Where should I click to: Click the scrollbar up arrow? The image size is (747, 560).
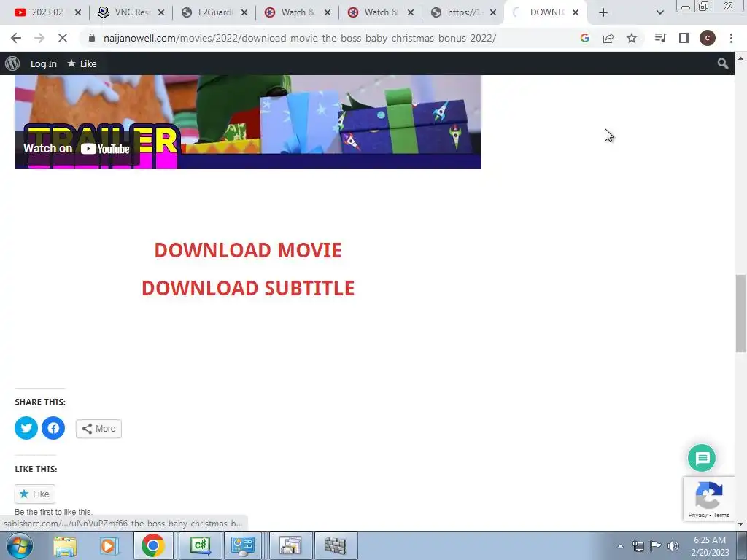click(x=741, y=58)
